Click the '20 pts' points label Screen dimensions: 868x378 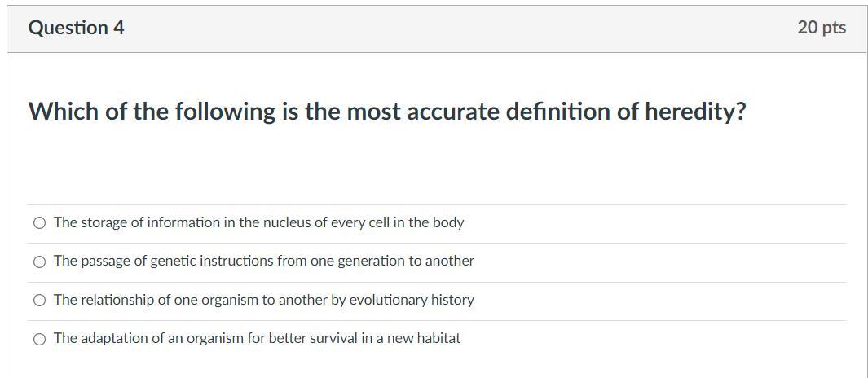[822, 28]
